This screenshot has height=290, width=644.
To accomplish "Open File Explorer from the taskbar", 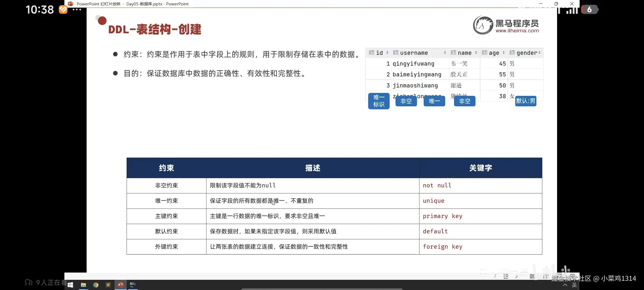I will [83, 285].
